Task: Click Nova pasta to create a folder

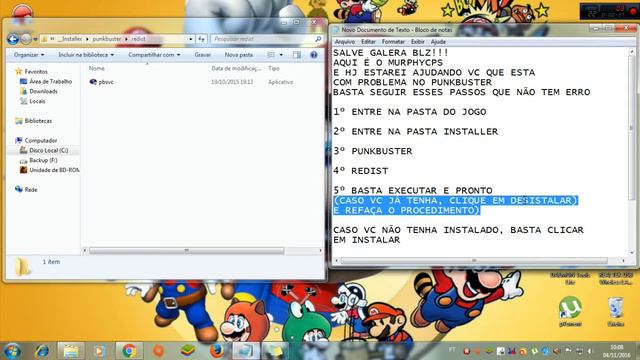Action: click(239, 55)
